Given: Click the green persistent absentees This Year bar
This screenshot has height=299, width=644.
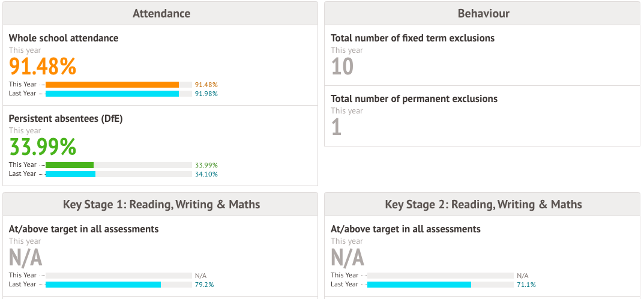Looking at the screenshot, I should [x=70, y=165].
